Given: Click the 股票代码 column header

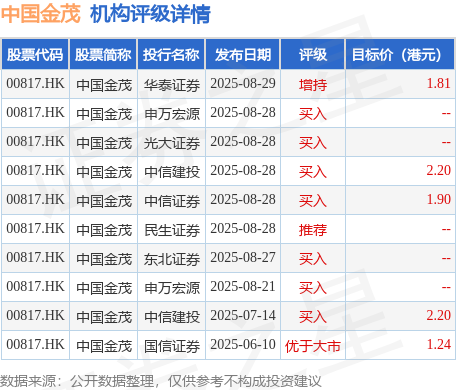Looking at the screenshot, I should 35,54.
